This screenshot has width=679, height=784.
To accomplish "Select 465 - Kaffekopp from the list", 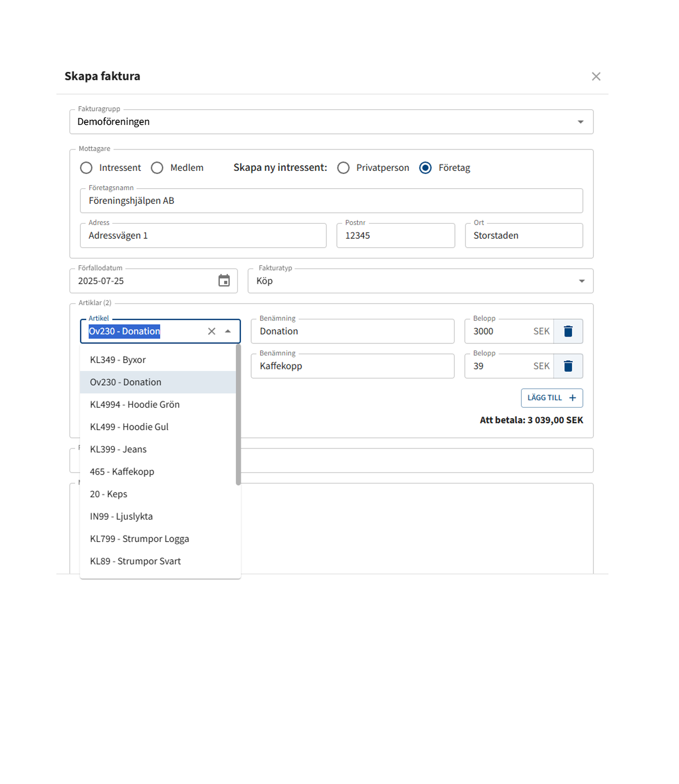I will point(122,472).
